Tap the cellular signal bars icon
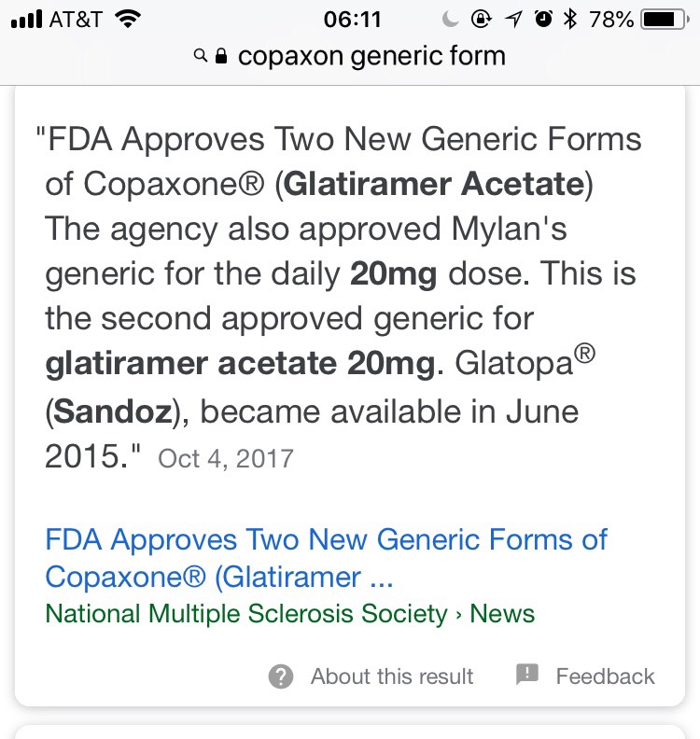 pos(26,20)
